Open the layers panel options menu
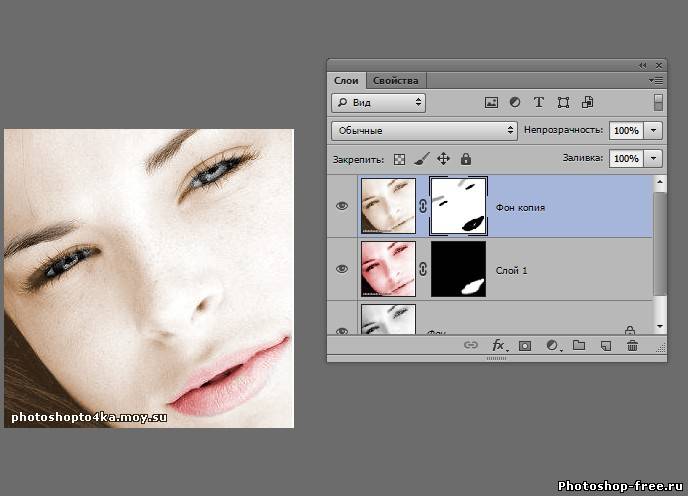688x496 pixels. [x=655, y=80]
